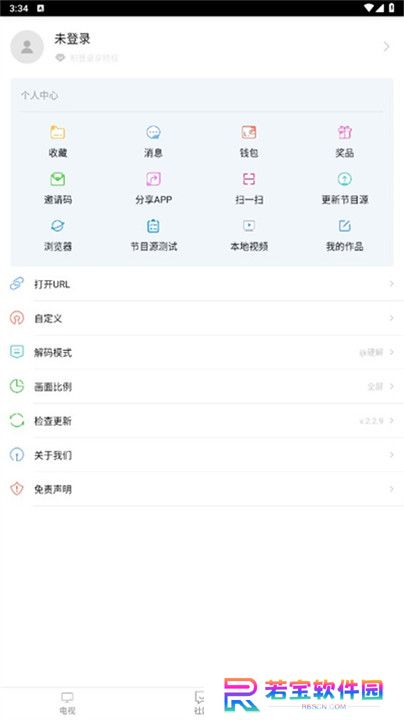
Task: Open the 我的作品 my works icon
Action: click(x=344, y=226)
